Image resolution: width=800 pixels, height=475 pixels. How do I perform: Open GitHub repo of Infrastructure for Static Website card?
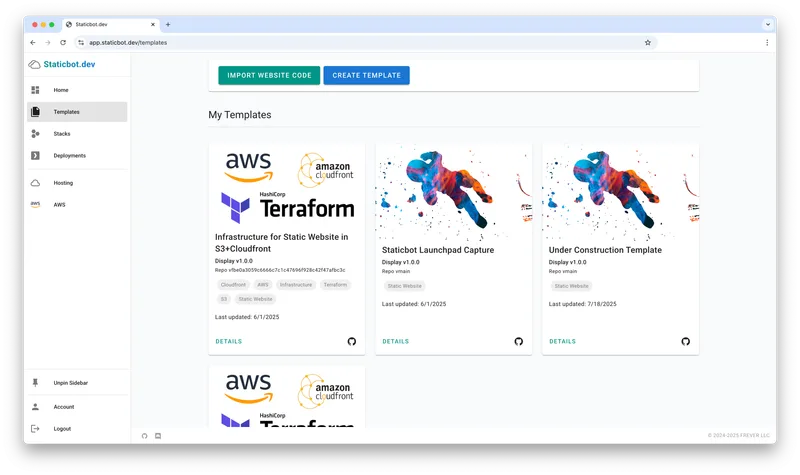pos(352,341)
